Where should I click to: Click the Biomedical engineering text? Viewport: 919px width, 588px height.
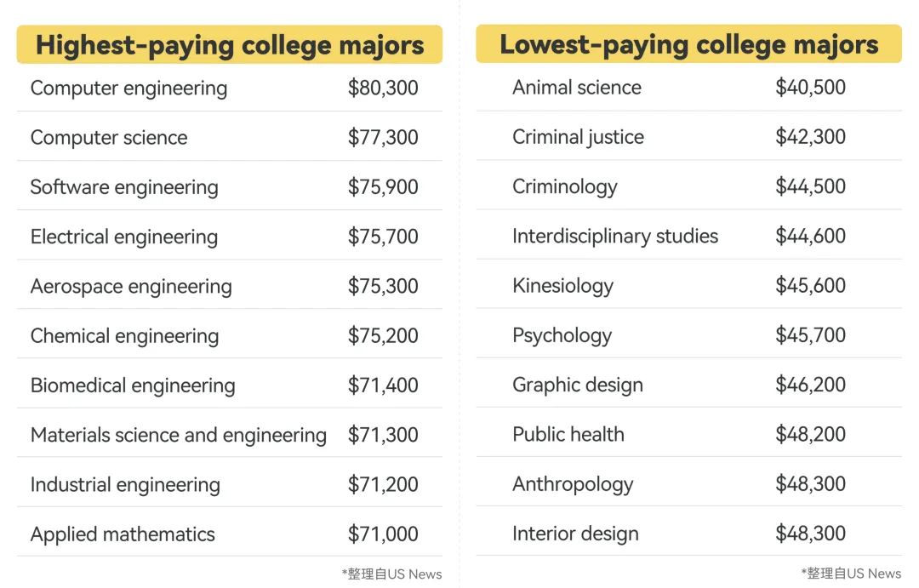(x=133, y=385)
